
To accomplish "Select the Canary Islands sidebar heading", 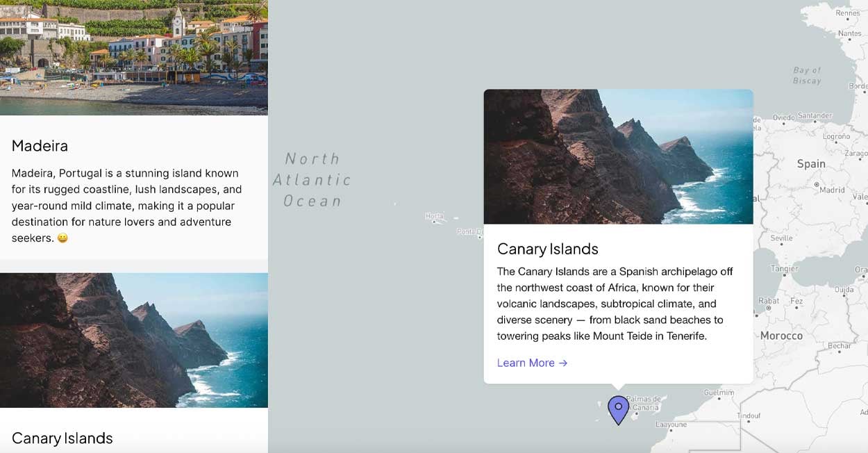I will click(62, 438).
